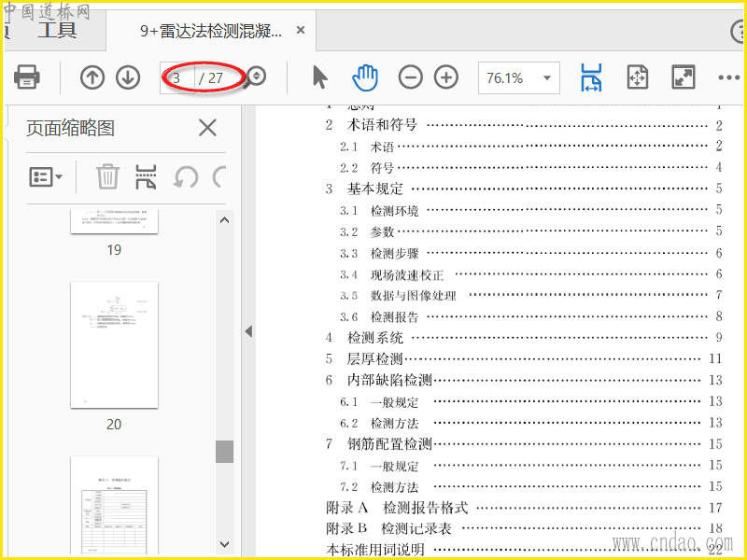Screen dimensions: 747x560
Task: Close the 9+雷达法检测混凝 document tab
Action: click(x=301, y=30)
